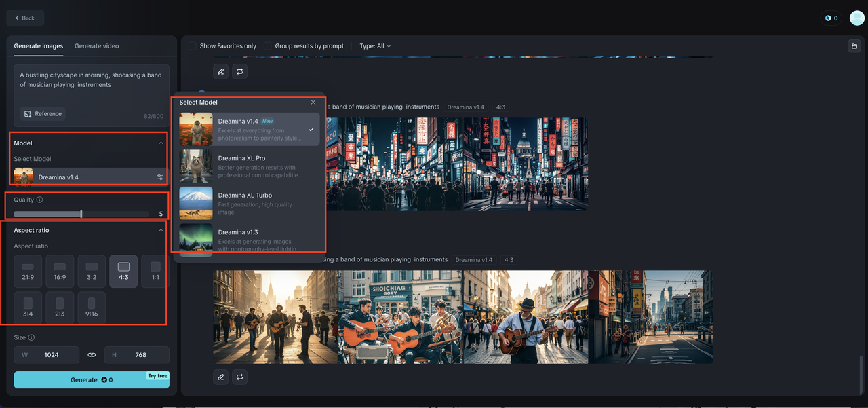Close the Select Model popup
This screenshot has width=868, height=408.
pos(313,102)
